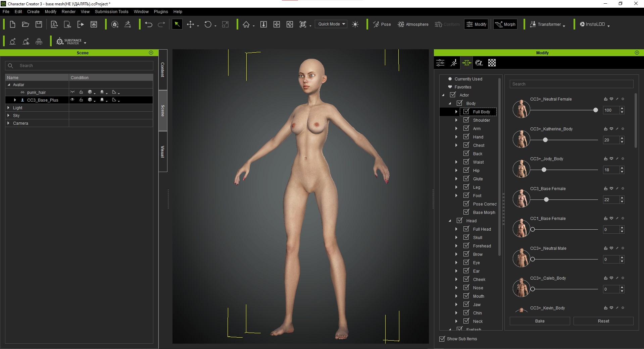Click the Modify toolbar button
This screenshot has height=349, width=644.
[476, 24]
